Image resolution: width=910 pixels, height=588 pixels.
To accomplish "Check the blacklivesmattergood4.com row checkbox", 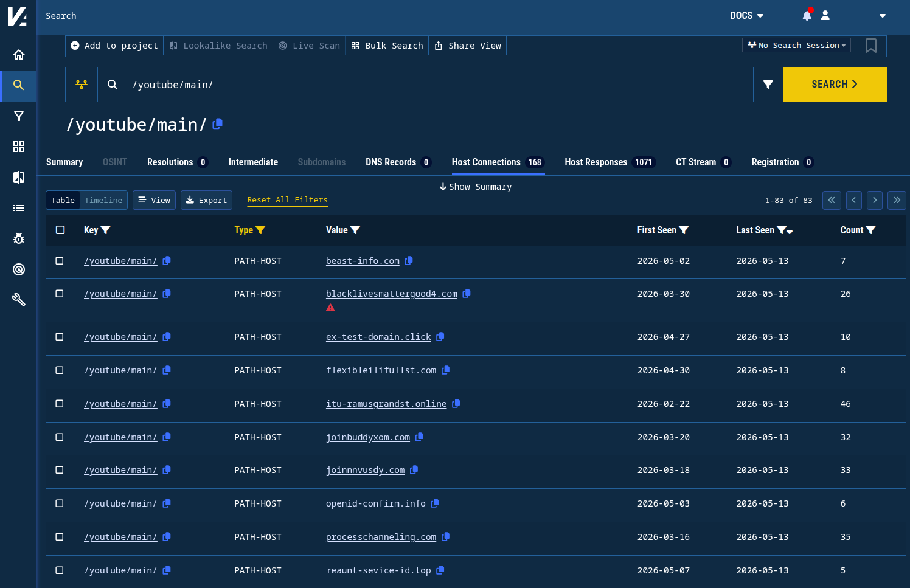I will tap(60, 294).
